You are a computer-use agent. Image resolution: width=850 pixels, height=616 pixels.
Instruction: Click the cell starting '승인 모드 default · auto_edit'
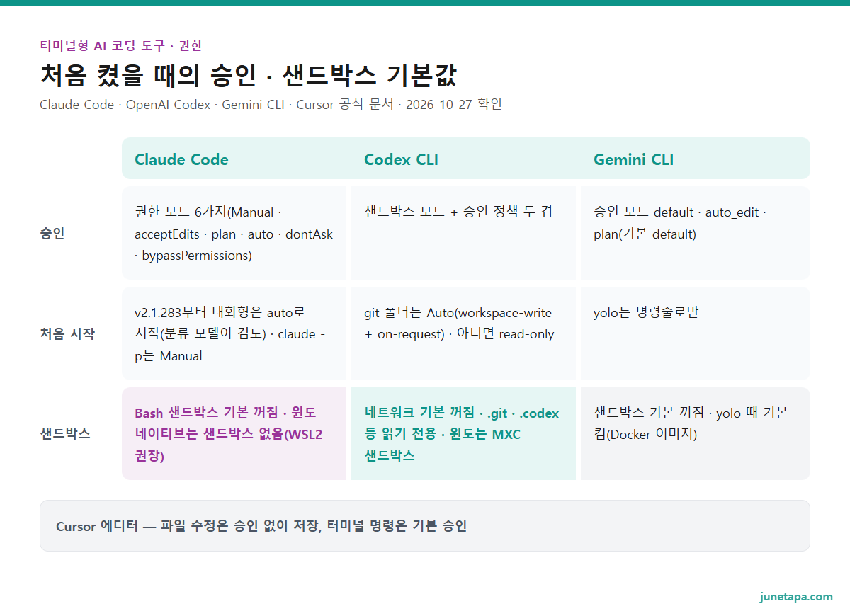click(x=695, y=233)
